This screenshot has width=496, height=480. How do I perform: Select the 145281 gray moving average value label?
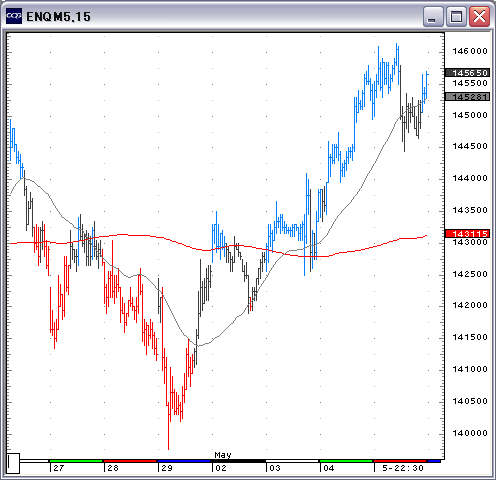pyautogui.click(x=468, y=97)
